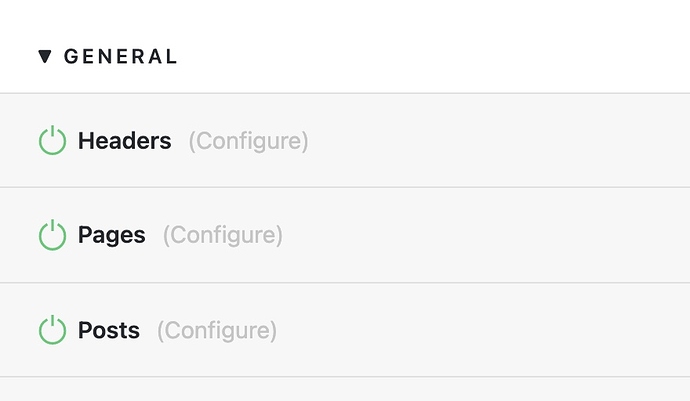The height and width of the screenshot is (401, 690).
Task: Fold the GENERAL group via black arrow icon
Action: [x=45, y=56]
